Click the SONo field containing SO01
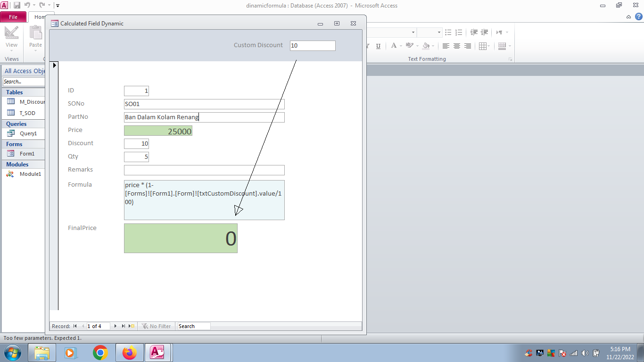Image resolution: width=644 pixels, height=362 pixels. 204,104
